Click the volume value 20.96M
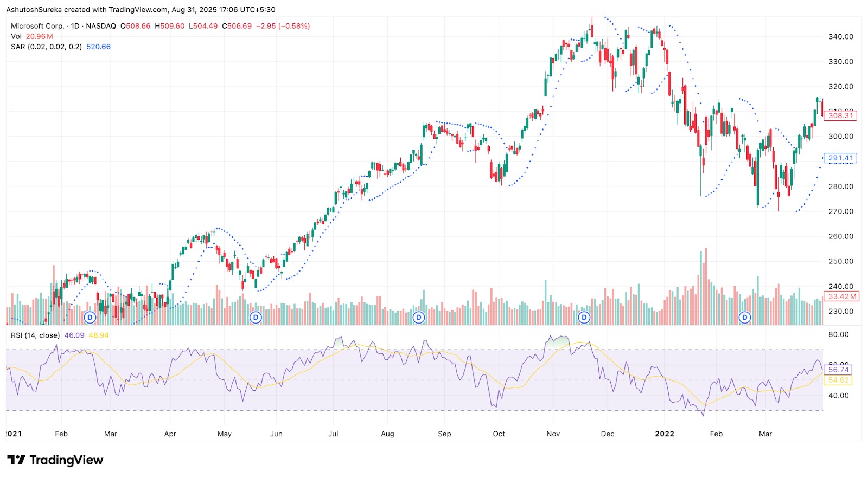The height and width of the screenshot is (478, 868). pyautogui.click(x=40, y=36)
